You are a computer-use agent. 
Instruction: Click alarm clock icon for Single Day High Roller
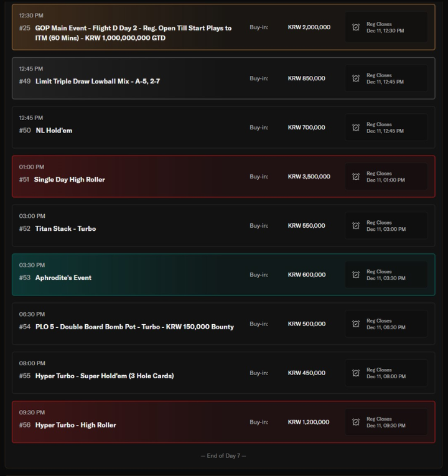(x=356, y=177)
